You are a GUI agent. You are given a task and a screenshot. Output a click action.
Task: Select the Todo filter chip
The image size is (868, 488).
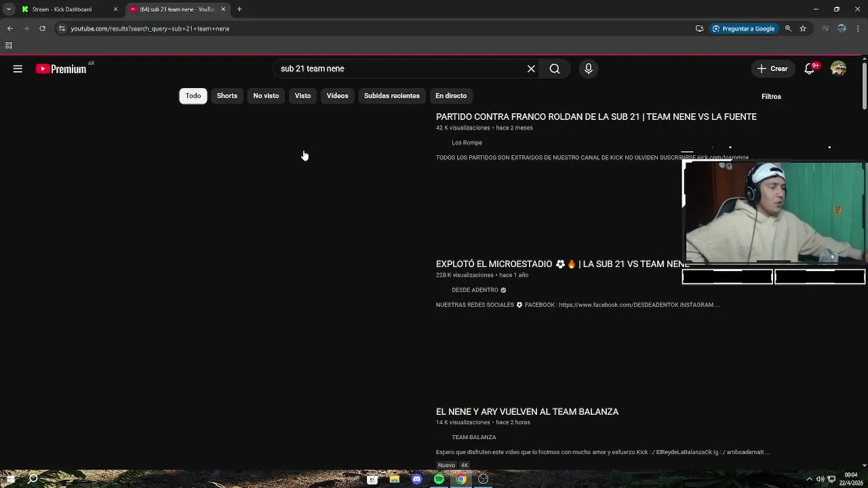pyautogui.click(x=193, y=96)
